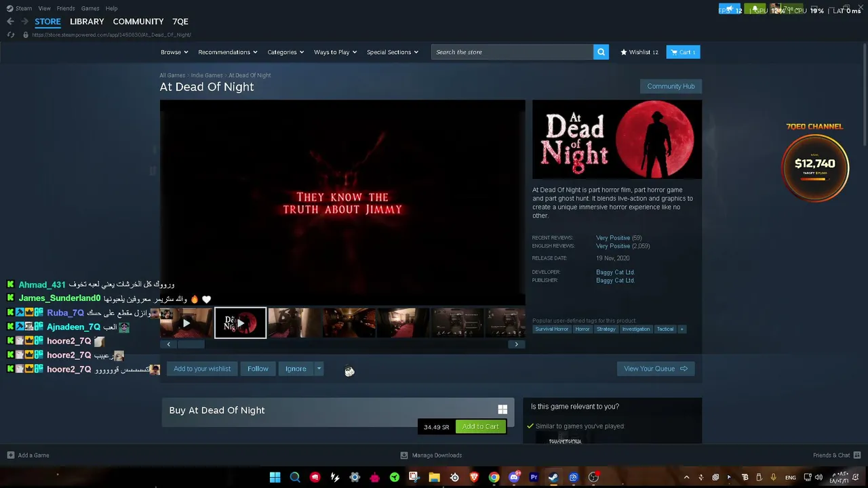Click the media strip scrollbar handle
This screenshot has height=488, width=868.
(x=191, y=344)
